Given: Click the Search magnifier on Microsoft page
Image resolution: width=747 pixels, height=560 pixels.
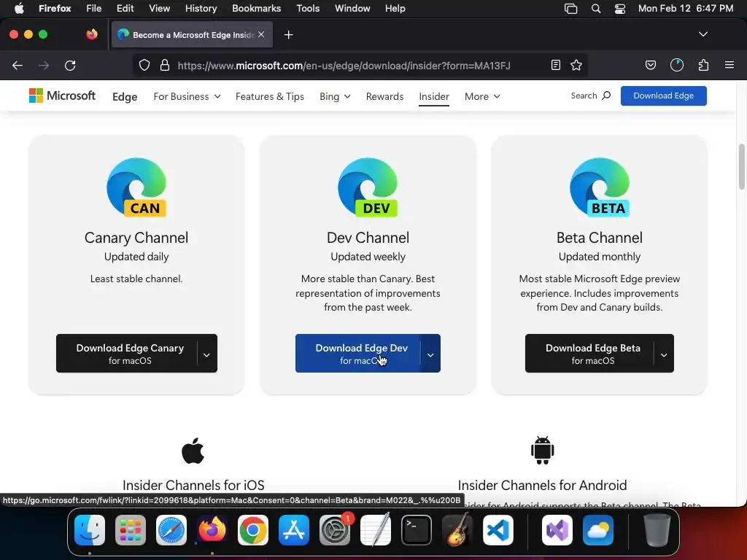Looking at the screenshot, I should (606, 96).
